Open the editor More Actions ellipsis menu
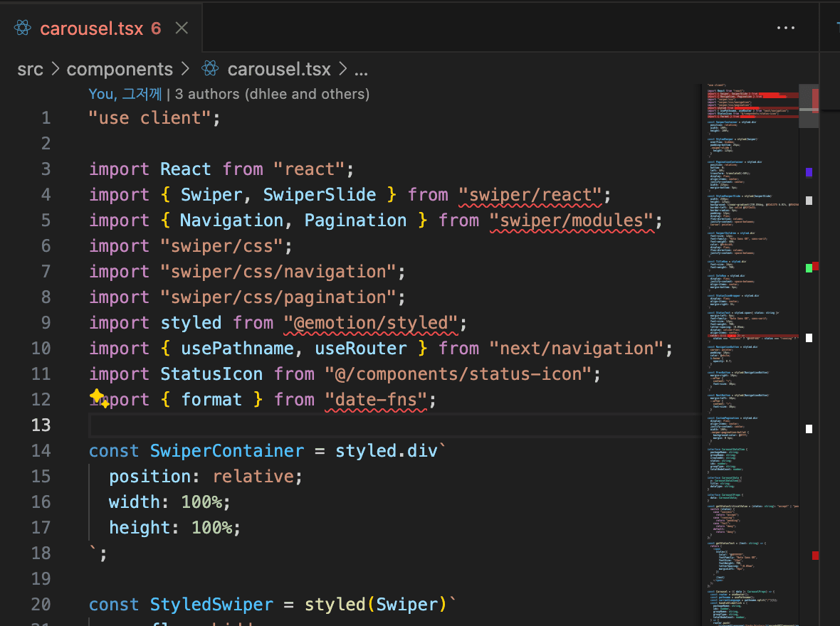 point(785,28)
